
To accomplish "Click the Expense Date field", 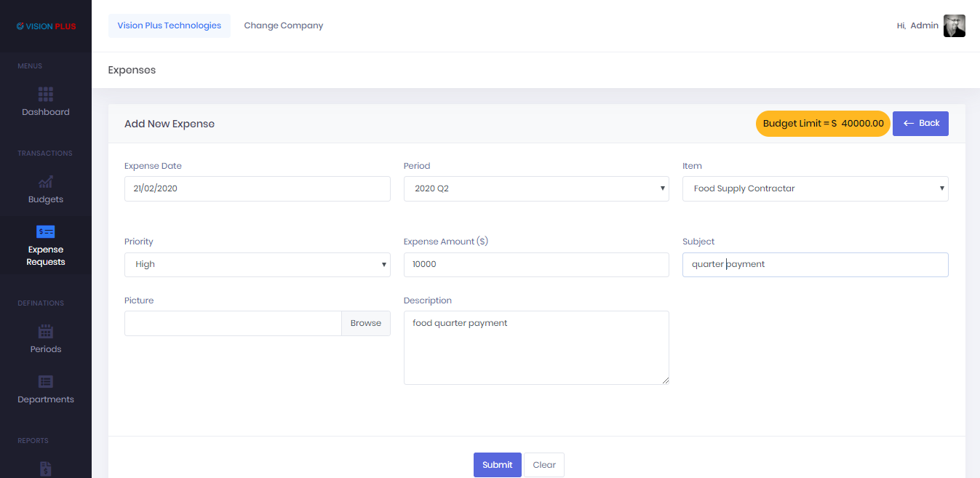I will click(257, 188).
